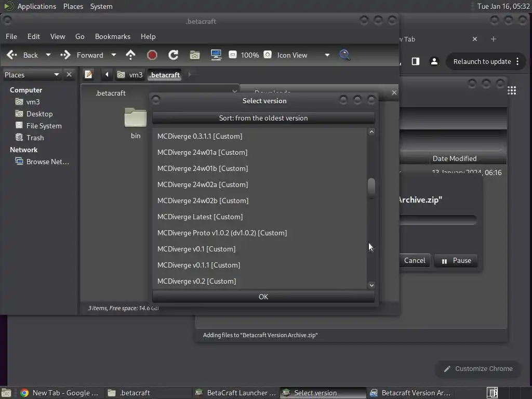Image resolution: width=532 pixels, height=399 pixels.
Task: Select MCDiverge 0.3.1.1 [Custom]
Action: (260, 136)
